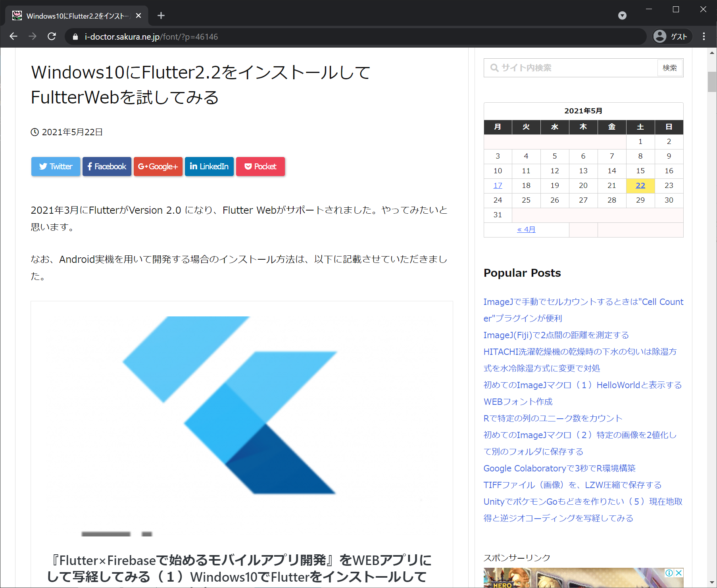This screenshot has height=588, width=717.
Task: Minimize the browser window
Action: (x=649, y=9)
